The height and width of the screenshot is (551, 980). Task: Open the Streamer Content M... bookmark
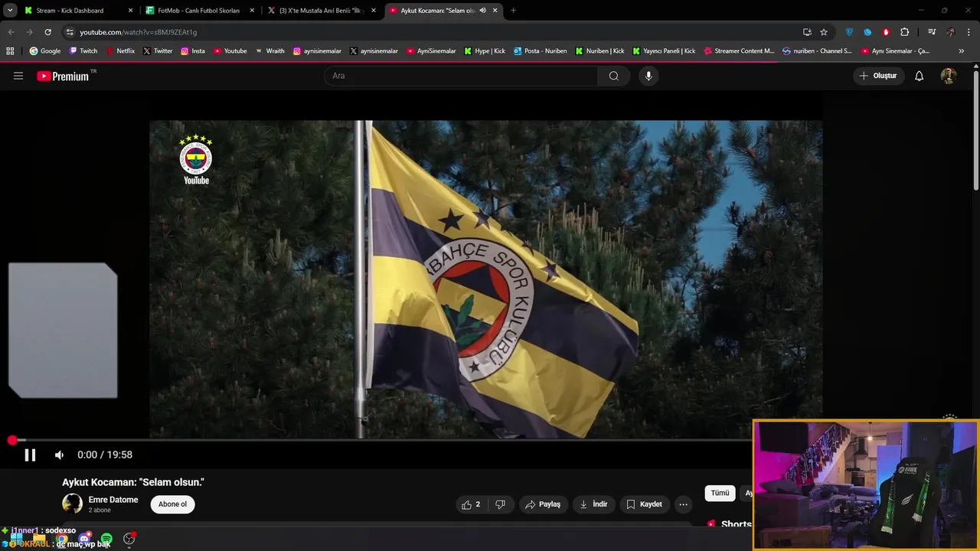[x=739, y=51]
